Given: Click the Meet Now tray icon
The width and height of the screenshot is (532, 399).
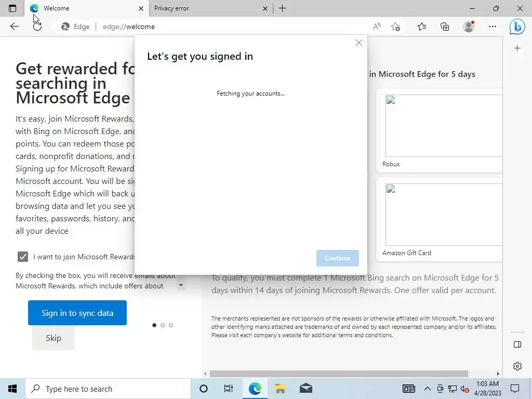Looking at the screenshot, I should [440, 389].
